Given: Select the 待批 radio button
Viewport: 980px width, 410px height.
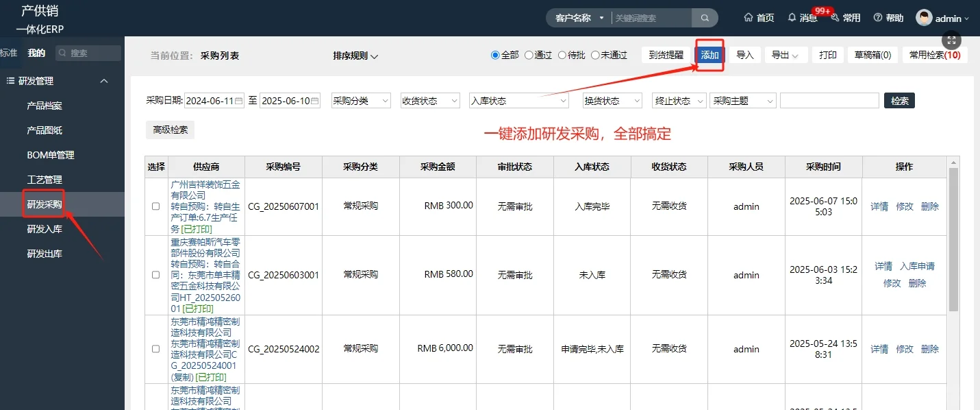Looking at the screenshot, I should tap(562, 55).
